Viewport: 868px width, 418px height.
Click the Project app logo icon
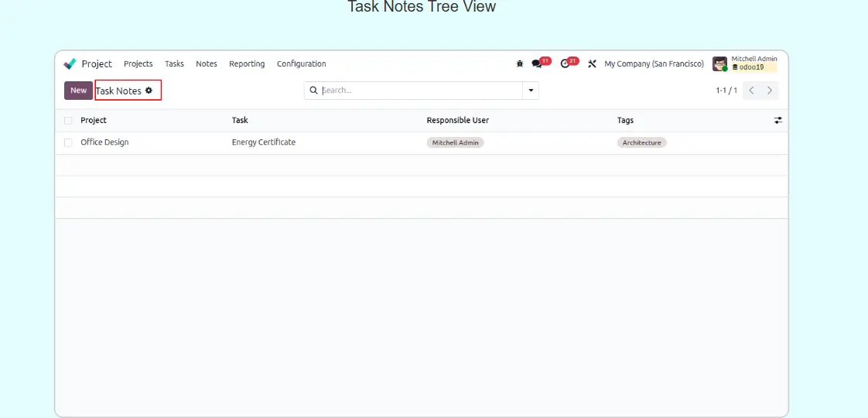[70, 64]
